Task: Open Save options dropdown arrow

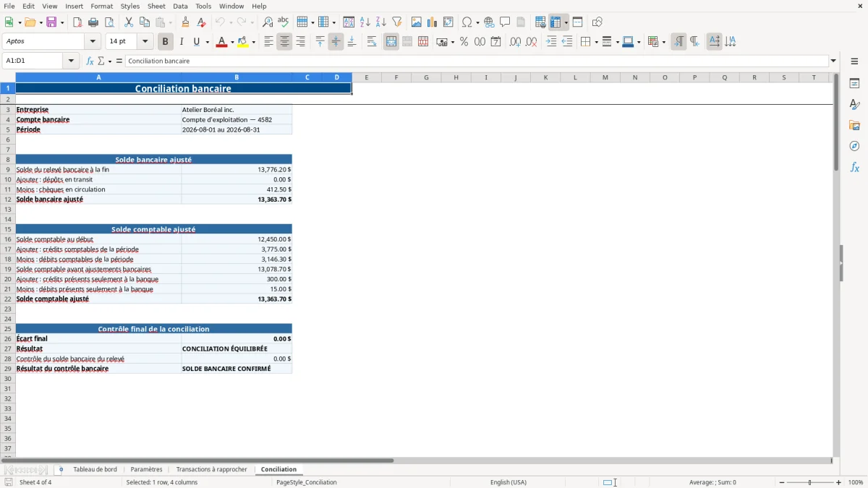Action: [62, 22]
